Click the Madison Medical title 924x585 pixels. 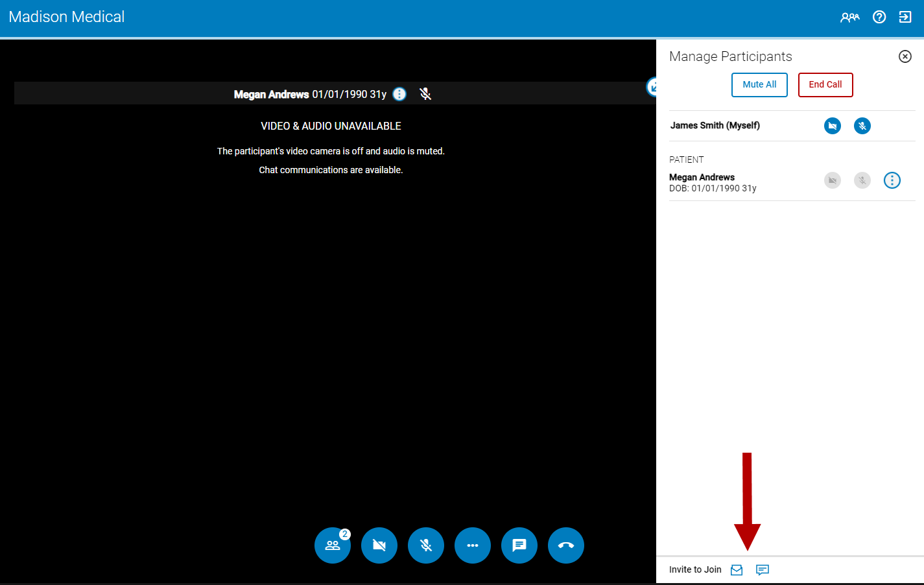click(67, 17)
